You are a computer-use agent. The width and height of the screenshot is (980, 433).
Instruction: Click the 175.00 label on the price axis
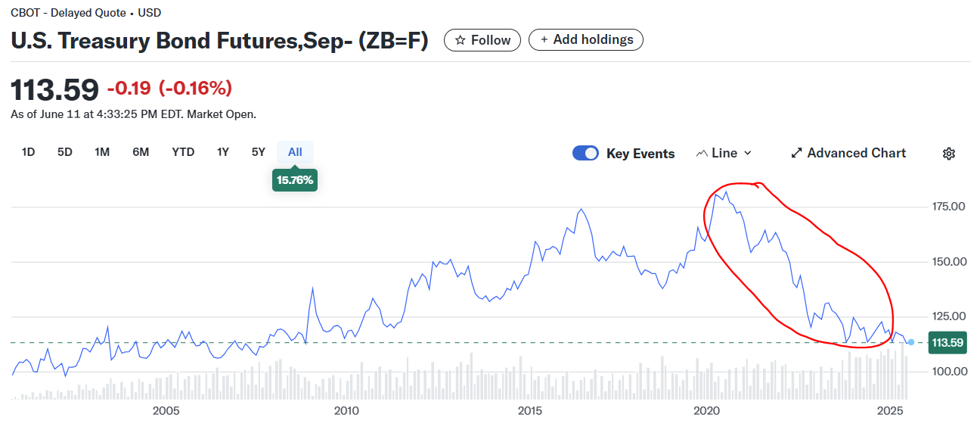[948, 207]
